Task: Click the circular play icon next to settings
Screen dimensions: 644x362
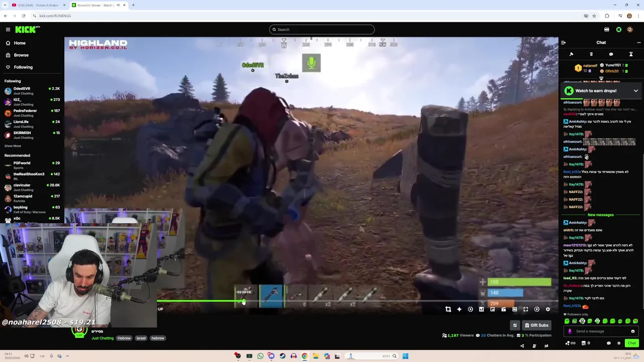Action: (x=537, y=309)
